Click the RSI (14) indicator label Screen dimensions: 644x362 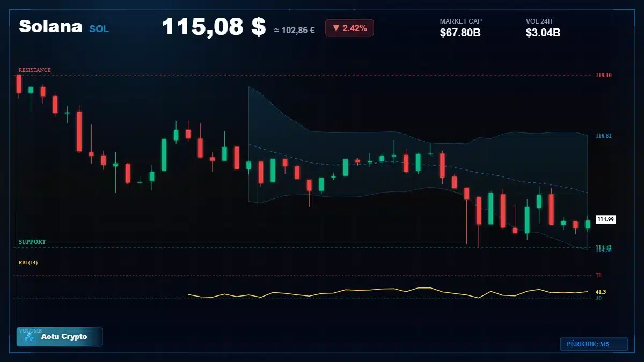click(28, 263)
